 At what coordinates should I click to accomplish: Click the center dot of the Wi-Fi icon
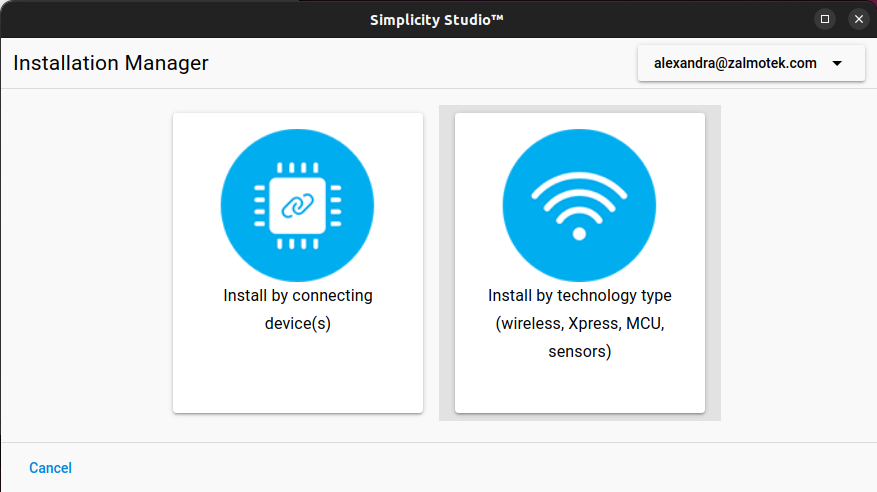coord(579,234)
